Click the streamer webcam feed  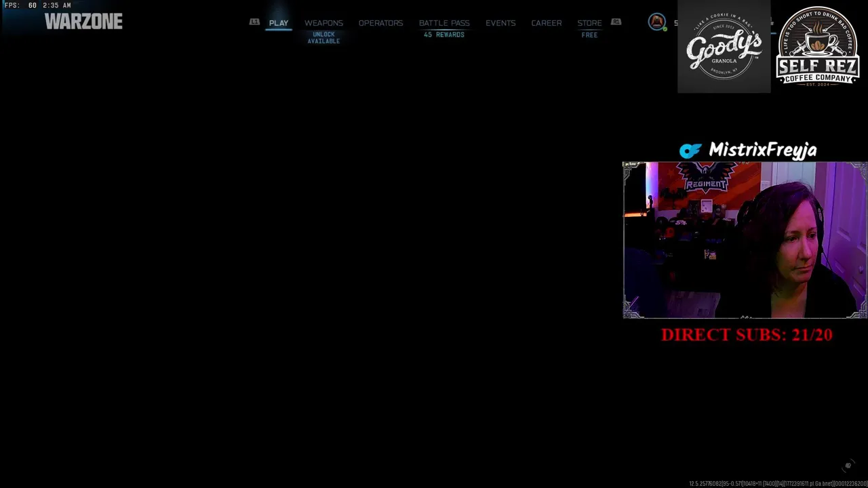coord(745,240)
